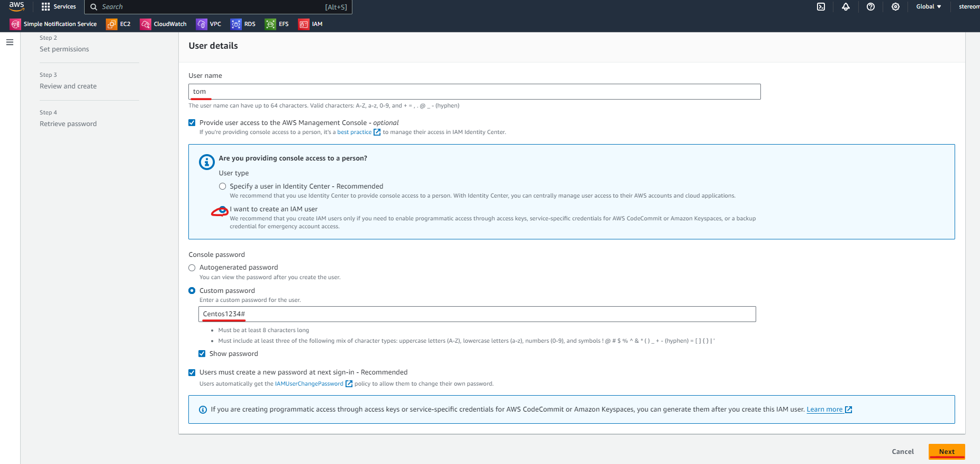Select 'I want to create an IAM user' option
Viewport: 980px width, 464px height.
(223, 209)
